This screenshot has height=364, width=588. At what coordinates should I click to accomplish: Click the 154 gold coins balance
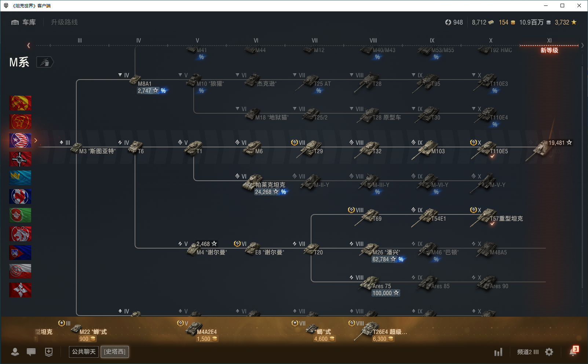coord(507,22)
